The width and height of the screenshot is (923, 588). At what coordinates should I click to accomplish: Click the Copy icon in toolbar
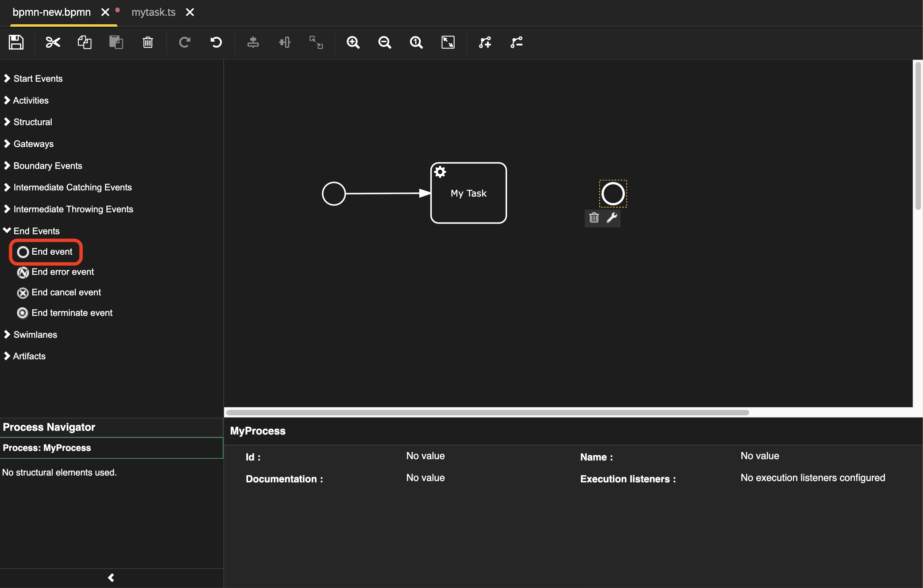pyautogui.click(x=84, y=42)
